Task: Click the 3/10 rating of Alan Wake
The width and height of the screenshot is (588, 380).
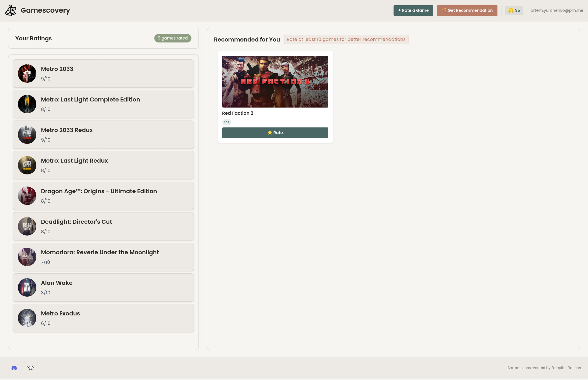Action: click(46, 293)
